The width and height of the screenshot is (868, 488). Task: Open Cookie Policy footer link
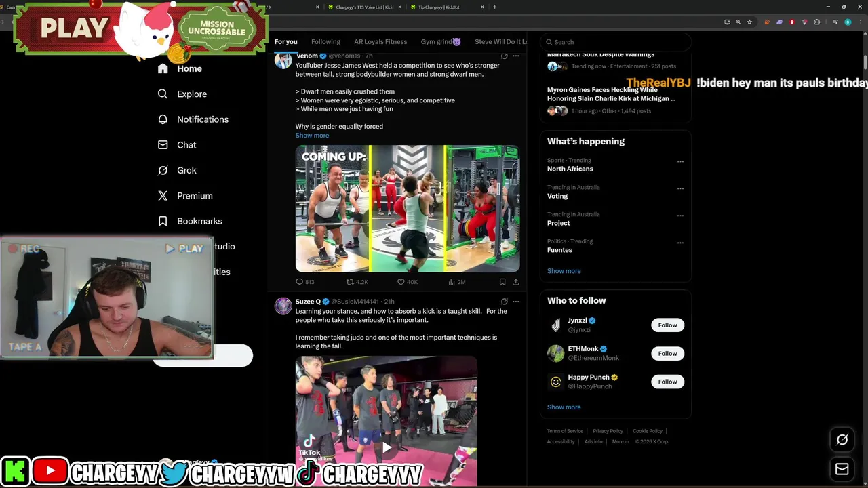[648, 431]
